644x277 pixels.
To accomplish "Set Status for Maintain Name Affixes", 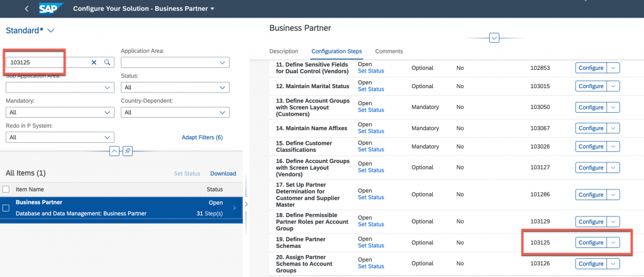I will click(x=371, y=131).
